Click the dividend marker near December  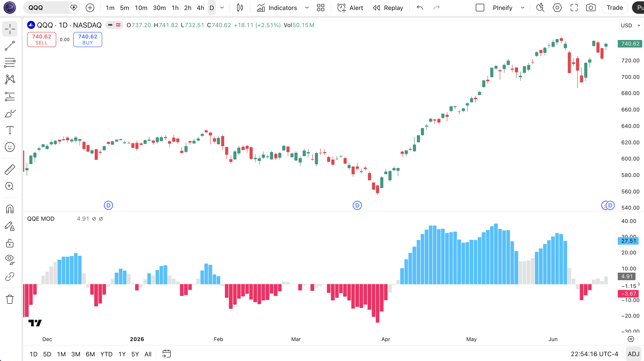(108, 205)
